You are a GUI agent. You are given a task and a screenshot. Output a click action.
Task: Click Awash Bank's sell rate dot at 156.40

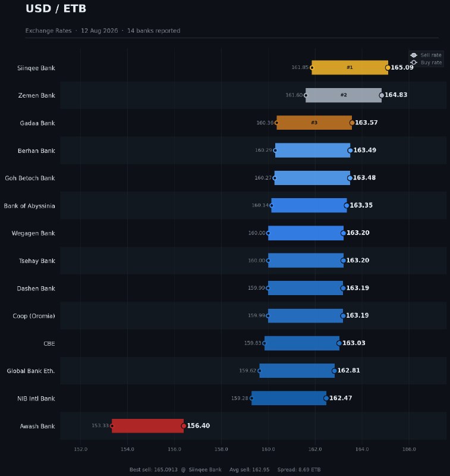point(184,426)
